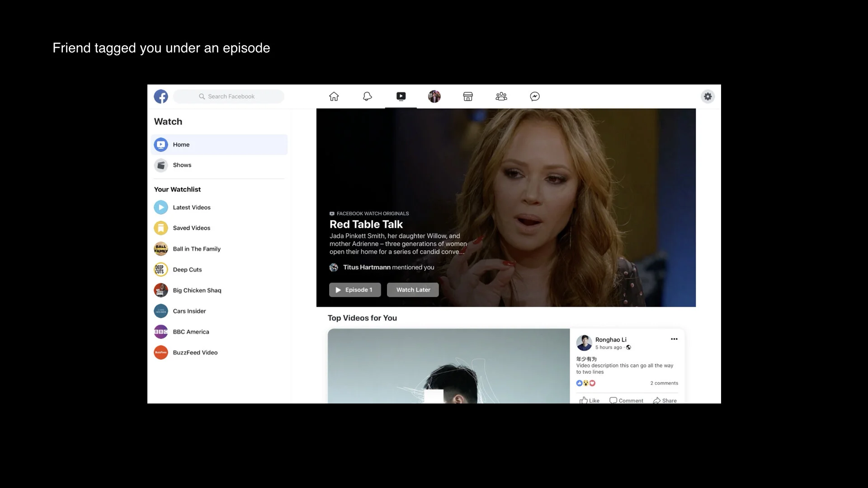The image size is (868, 488).
Task: Play Episode 1 of Red Table Talk
Action: coord(355,290)
